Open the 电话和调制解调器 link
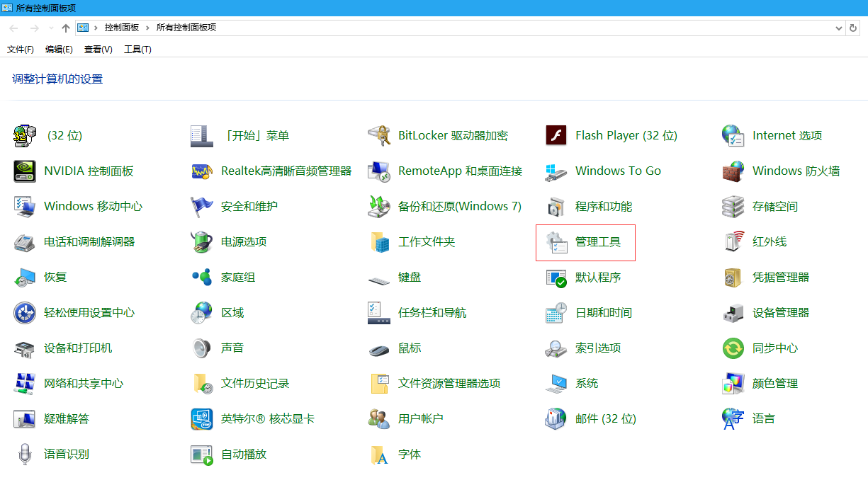The height and width of the screenshot is (480, 868). tap(89, 241)
